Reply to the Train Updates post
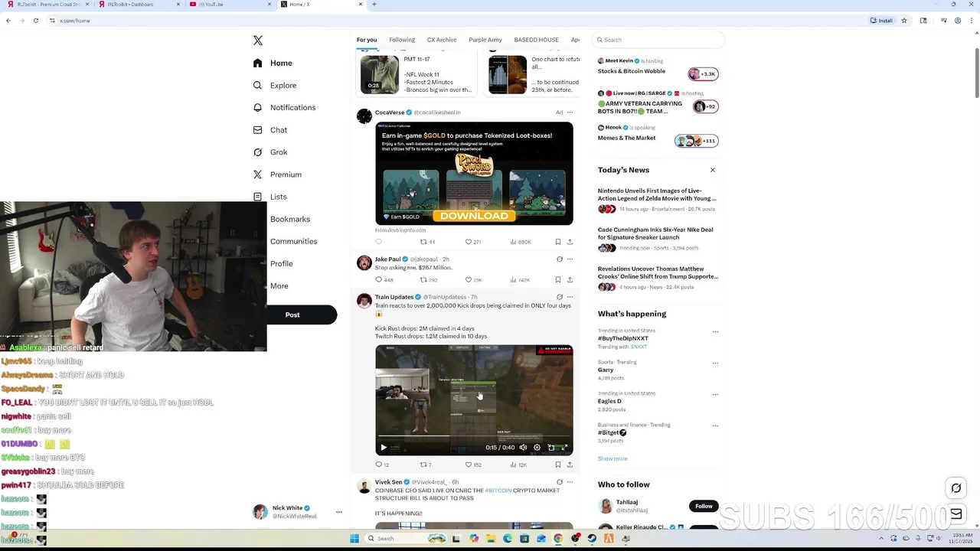 (x=378, y=465)
